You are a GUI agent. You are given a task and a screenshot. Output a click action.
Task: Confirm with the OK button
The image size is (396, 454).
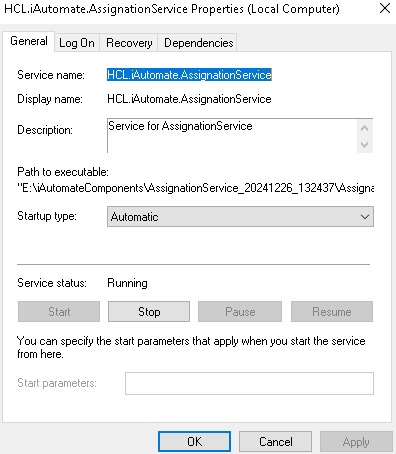(x=194, y=442)
